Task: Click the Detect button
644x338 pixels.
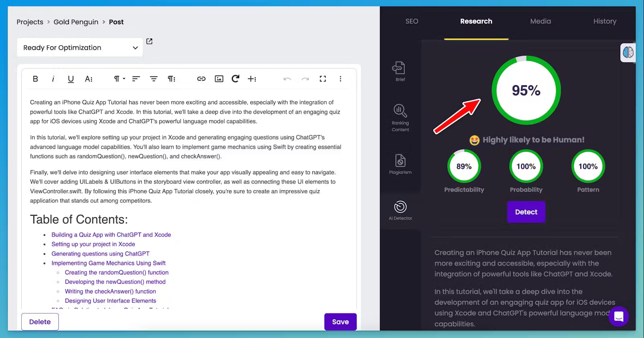Action: click(x=526, y=212)
